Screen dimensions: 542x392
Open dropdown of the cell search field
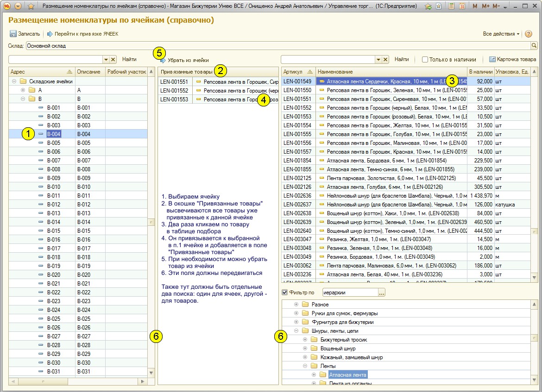pos(106,59)
